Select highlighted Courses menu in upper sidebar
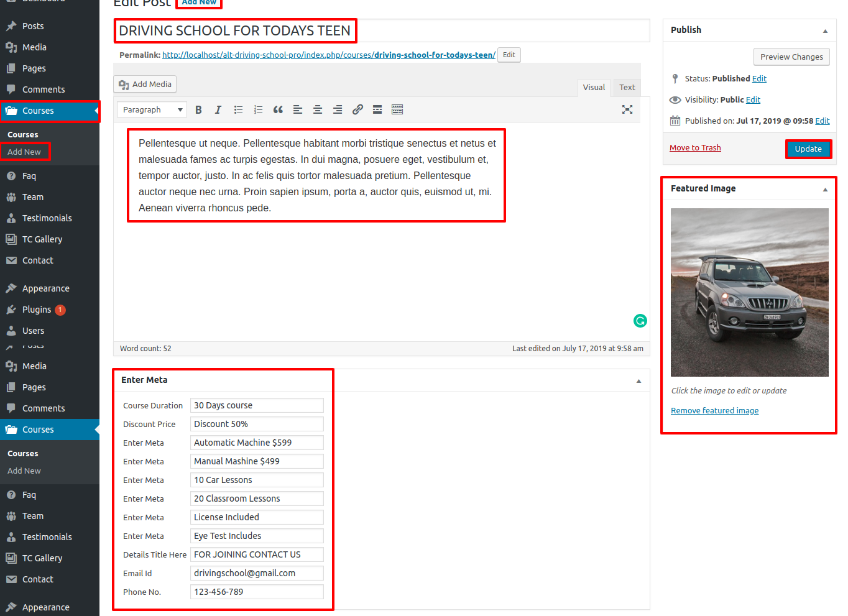The width and height of the screenshot is (848, 616). [50, 111]
